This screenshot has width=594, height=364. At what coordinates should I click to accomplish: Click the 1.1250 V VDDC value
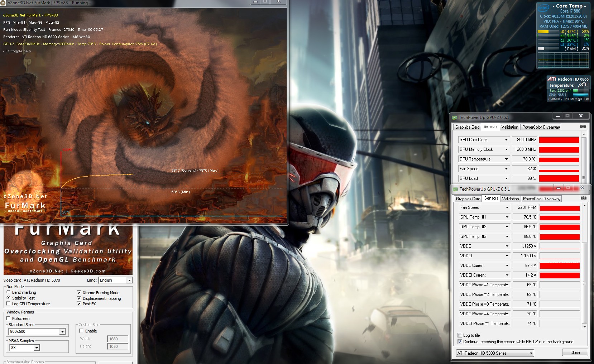point(525,246)
